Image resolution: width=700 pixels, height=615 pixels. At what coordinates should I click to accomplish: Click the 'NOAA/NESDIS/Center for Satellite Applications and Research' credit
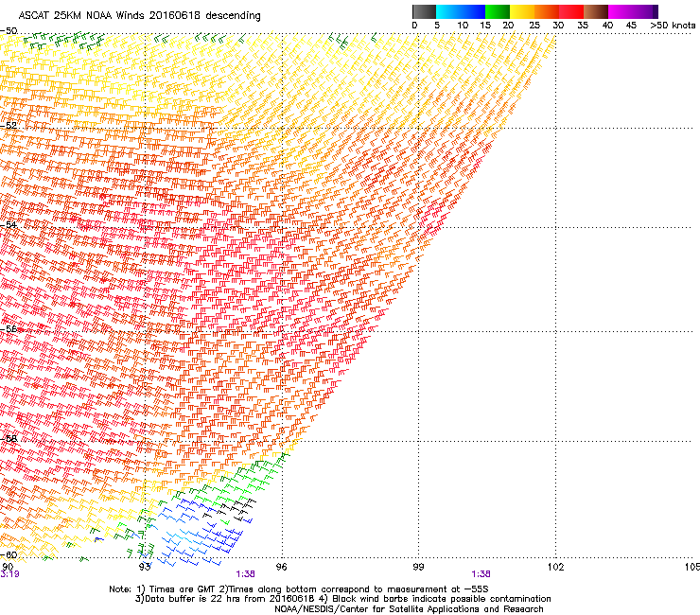coord(409,609)
